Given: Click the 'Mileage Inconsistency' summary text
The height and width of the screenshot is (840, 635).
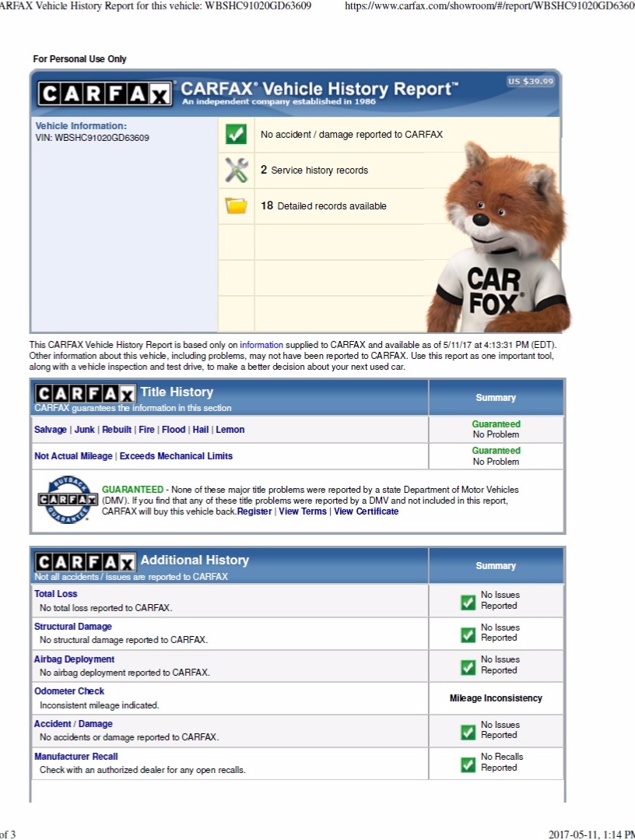Looking at the screenshot, I should click(x=496, y=698).
